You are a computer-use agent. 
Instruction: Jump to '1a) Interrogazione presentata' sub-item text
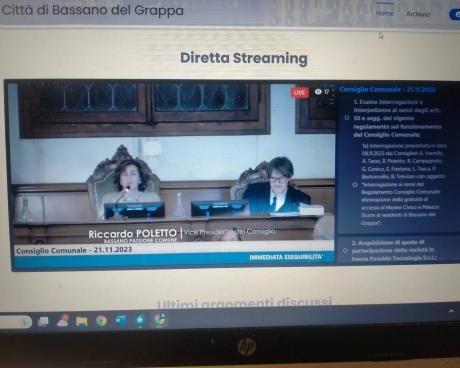click(404, 184)
